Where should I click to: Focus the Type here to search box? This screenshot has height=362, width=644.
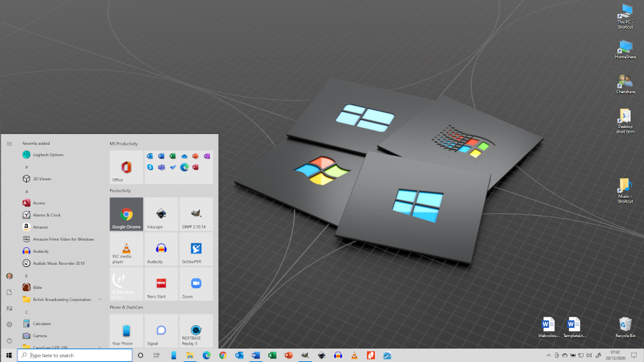point(74,355)
